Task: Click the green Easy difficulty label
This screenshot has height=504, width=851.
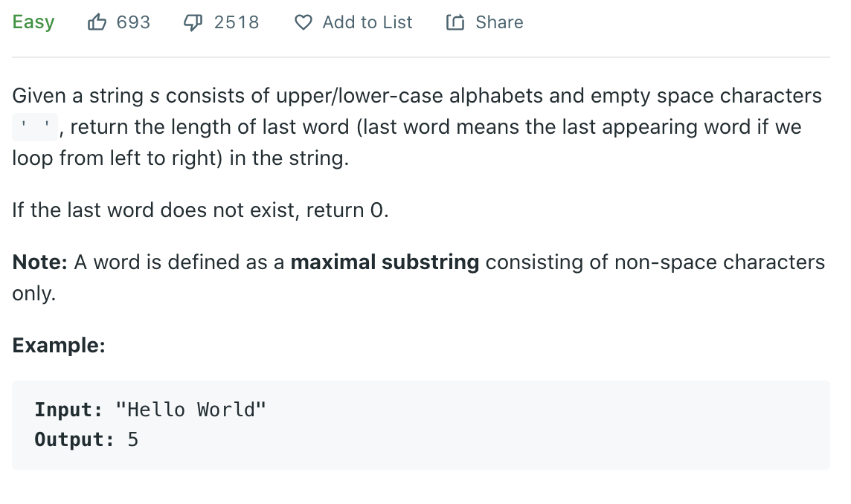Action: click(33, 22)
